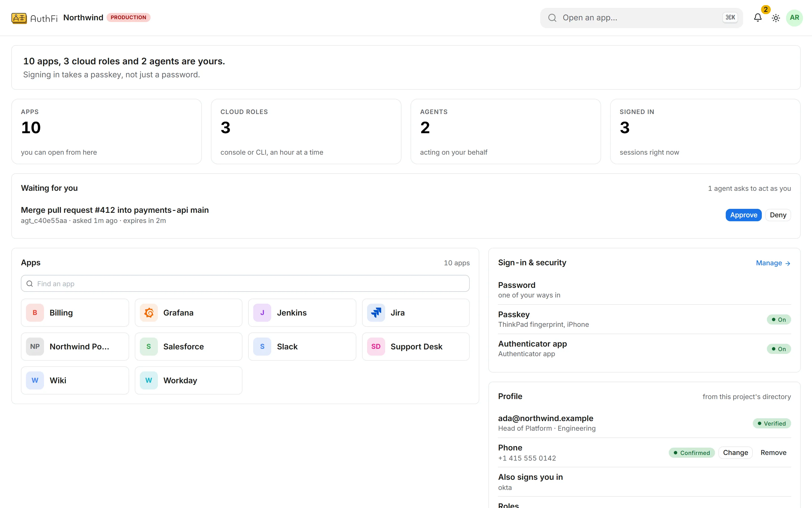Click the AuthFi logo icon
812x508 pixels.
tap(19, 18)
